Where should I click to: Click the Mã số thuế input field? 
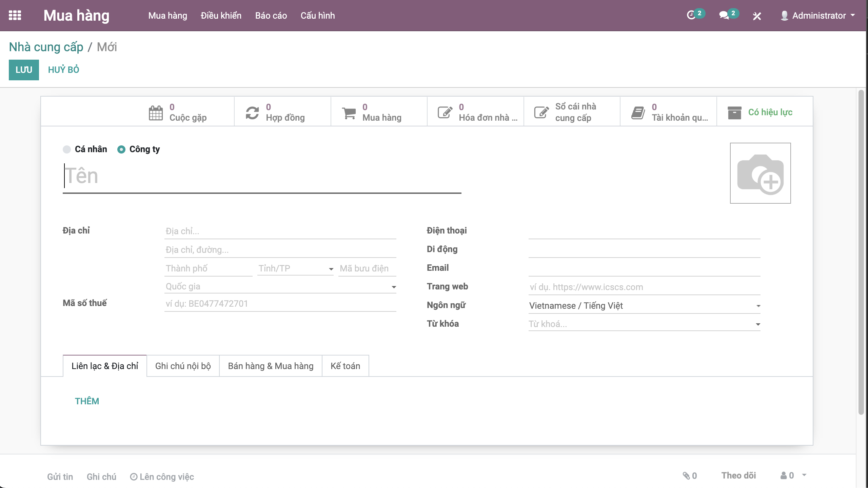click(x=280, y=304)
